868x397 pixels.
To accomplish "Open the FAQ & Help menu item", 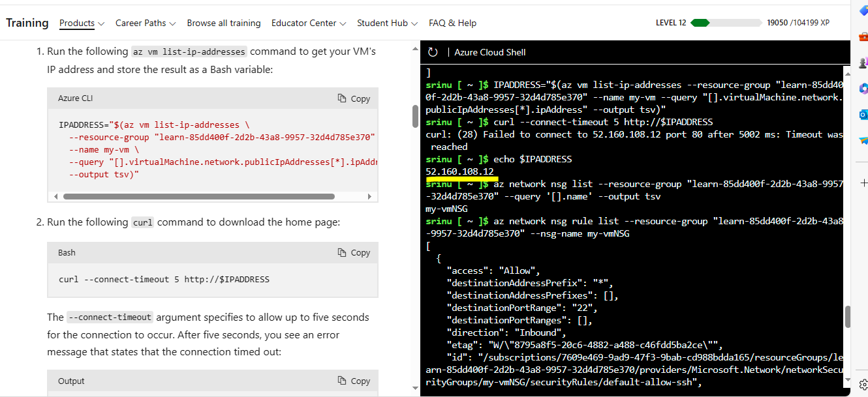I will click(x=452, y=23).
